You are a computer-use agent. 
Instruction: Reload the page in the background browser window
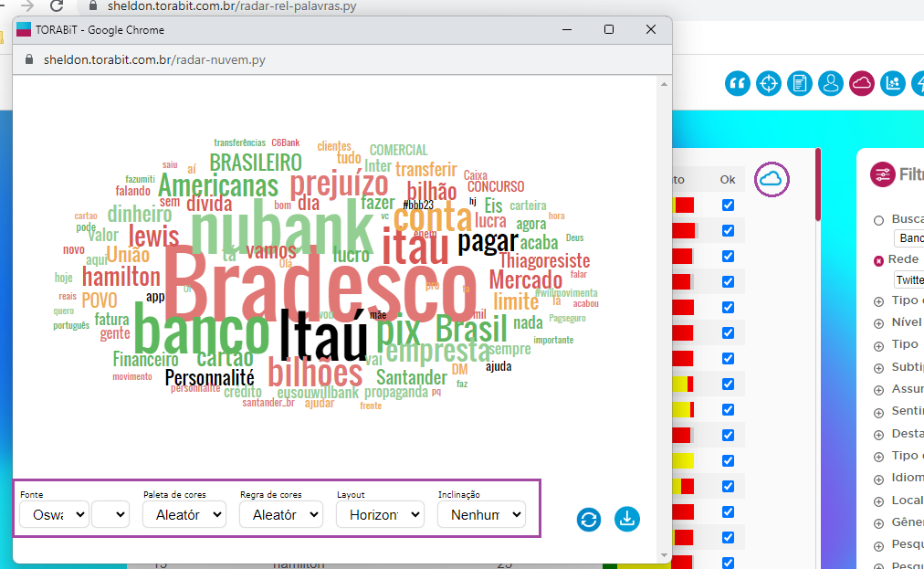[57, 5]
